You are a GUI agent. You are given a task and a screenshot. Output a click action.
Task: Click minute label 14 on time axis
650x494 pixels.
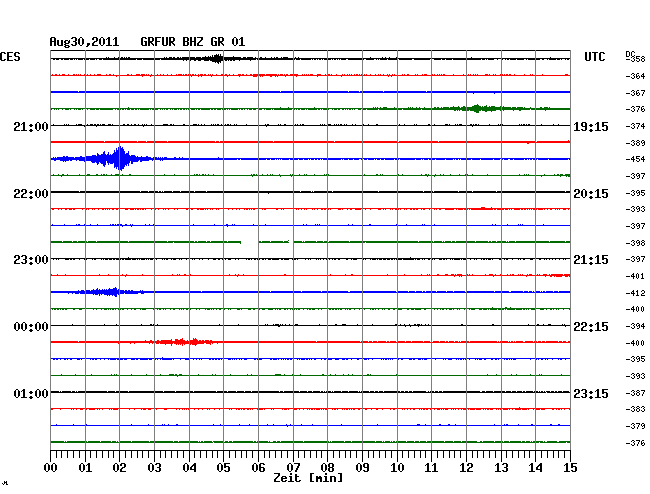(x=535, y=468)
